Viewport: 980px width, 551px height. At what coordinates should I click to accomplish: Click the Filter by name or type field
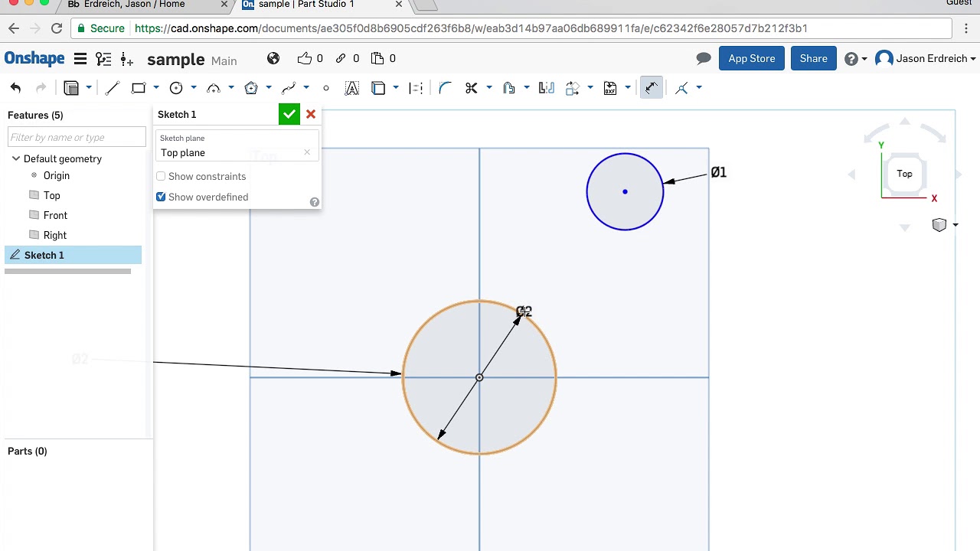[x=77, y=138]
